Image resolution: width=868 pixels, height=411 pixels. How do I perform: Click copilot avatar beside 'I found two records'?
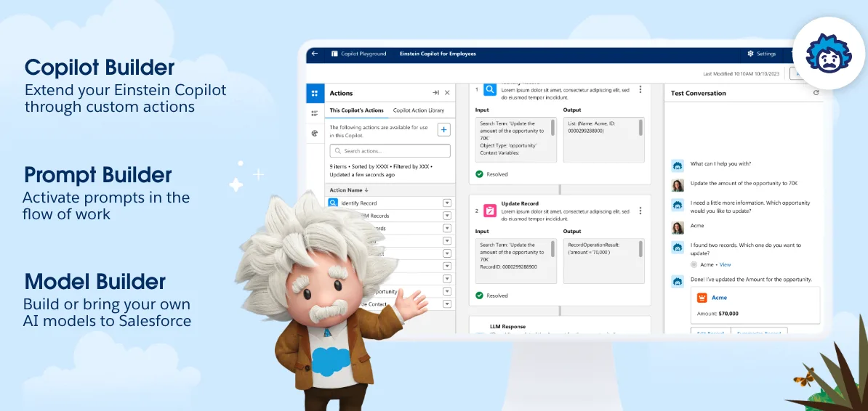[x=678, y=248]
